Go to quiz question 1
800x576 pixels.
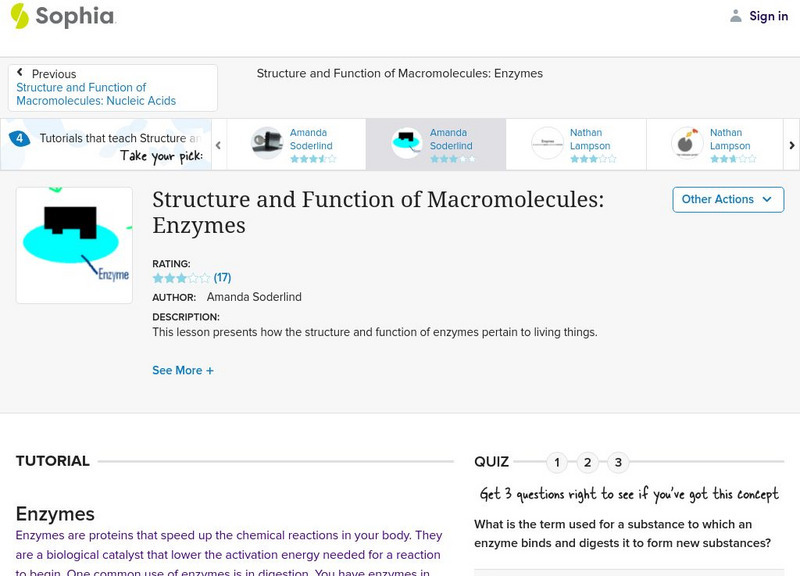pyautogui.click(x=557, y=462)
